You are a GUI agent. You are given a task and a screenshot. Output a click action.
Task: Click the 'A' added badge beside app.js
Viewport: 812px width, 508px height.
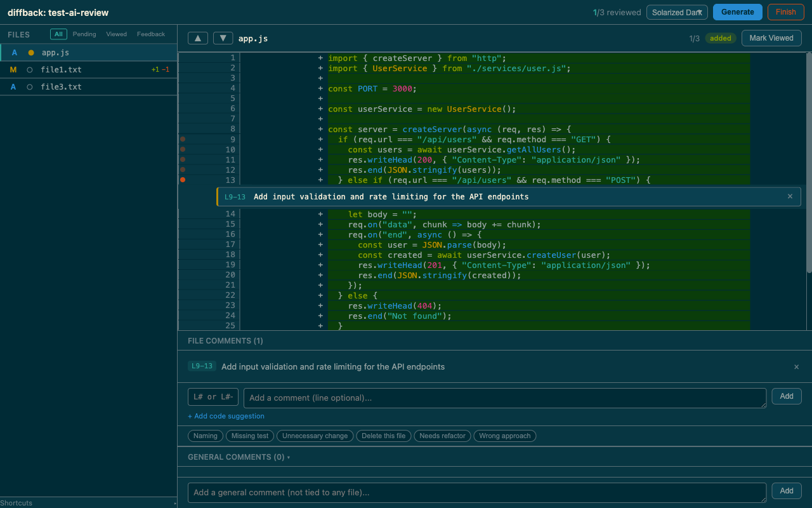[x=14, y=52]
